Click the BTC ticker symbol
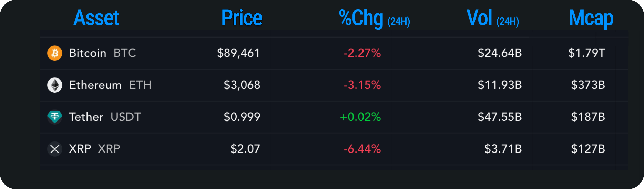Screen dimensions: 644x189 click(x=125, y=53)
